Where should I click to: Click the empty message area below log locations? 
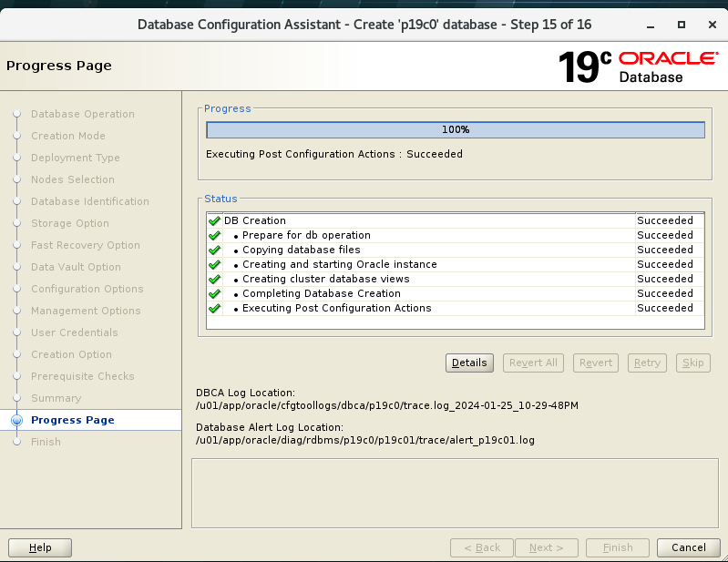(x=455, y=494)
